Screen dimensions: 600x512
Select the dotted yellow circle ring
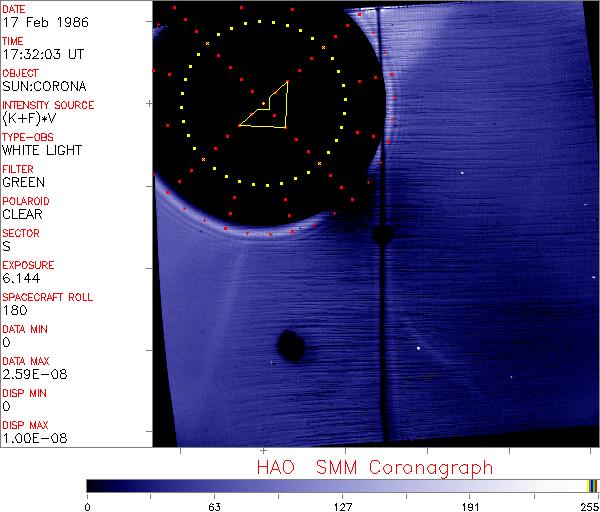coord(345,100)
